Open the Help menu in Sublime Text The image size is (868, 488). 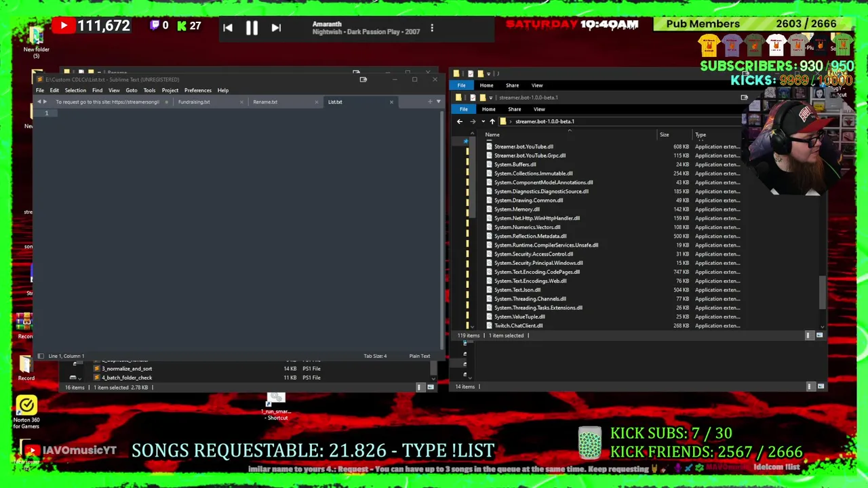click(223, 90)
